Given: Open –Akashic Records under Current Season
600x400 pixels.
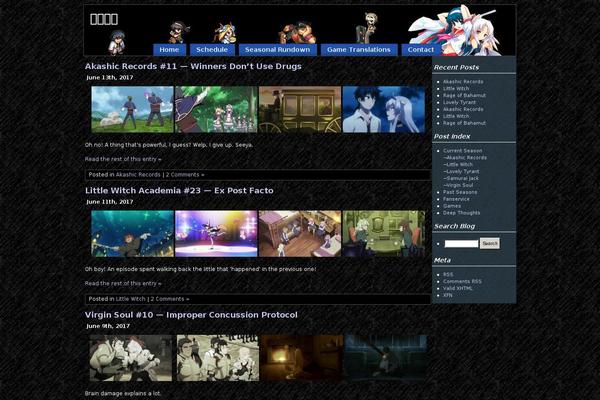Looking at the screenshot, I should click(465, 158).
